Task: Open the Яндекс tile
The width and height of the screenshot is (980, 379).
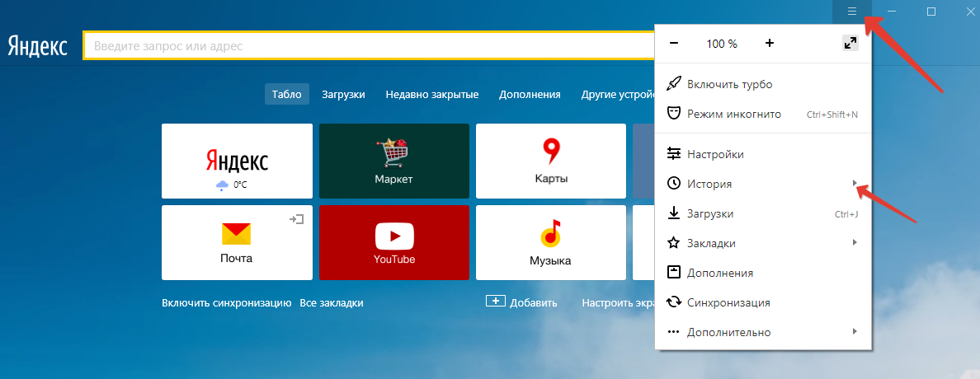Action: [237, 161]
